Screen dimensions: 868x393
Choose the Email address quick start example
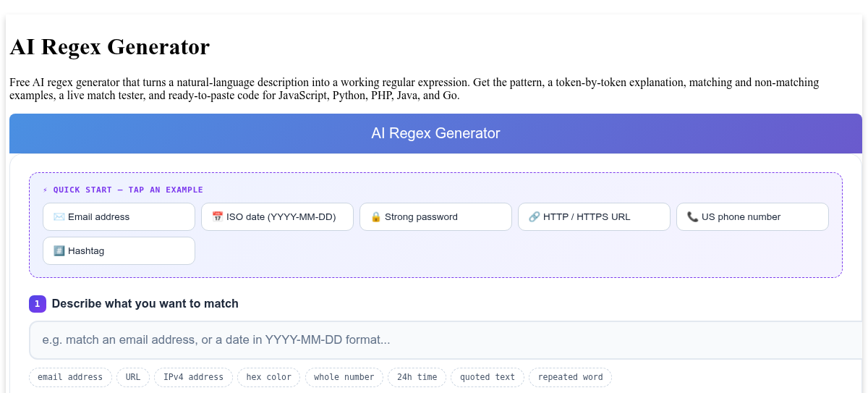[119, 216]
